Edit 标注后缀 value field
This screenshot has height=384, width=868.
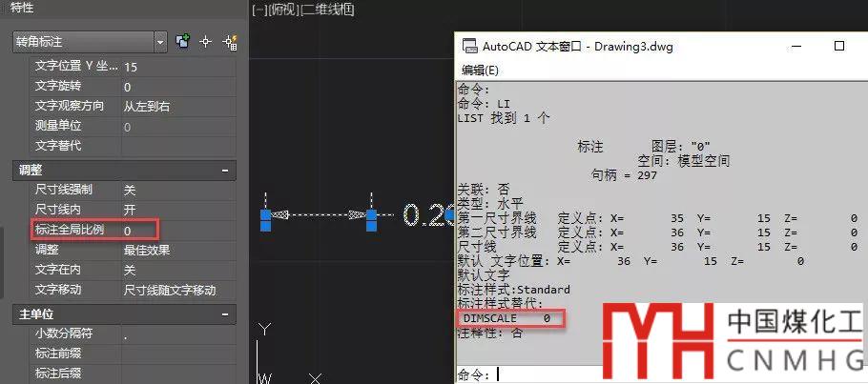(x=178, y=374)
